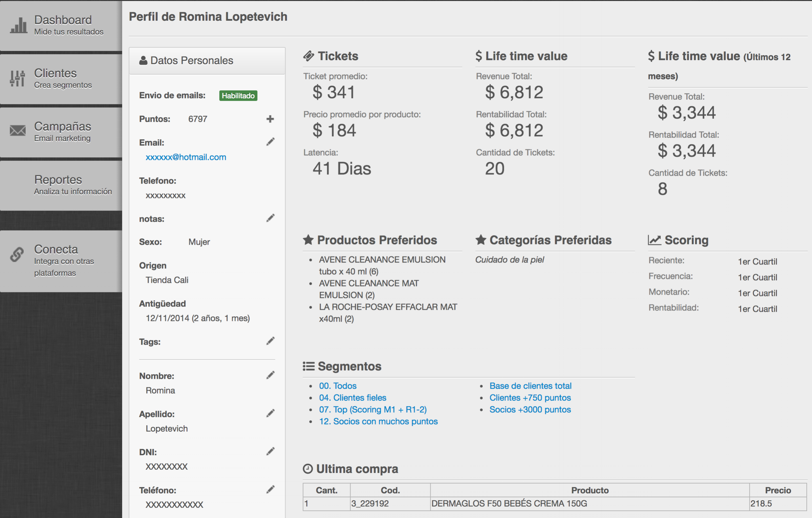Edit the Apellido field pencil icon
Viewport: 812px width, 518px height.
click(270, 413)
